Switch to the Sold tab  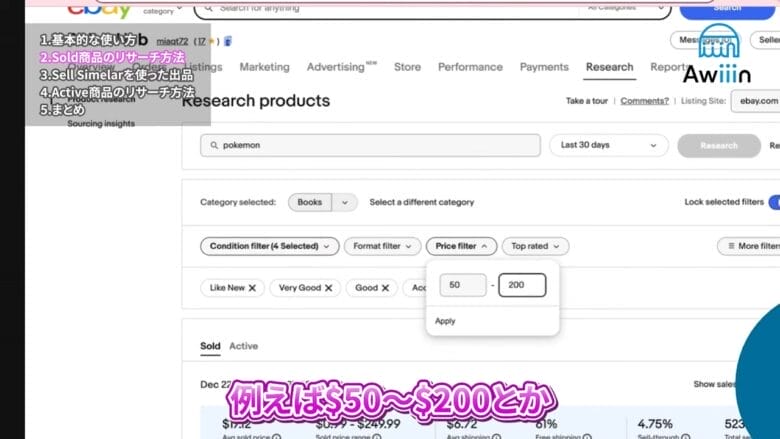(x=210, y=346)
